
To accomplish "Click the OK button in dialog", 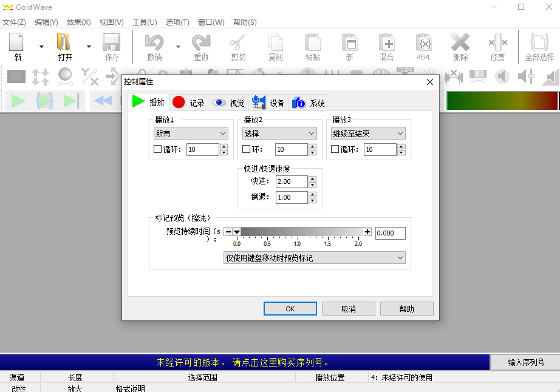I will pos(290,308).
